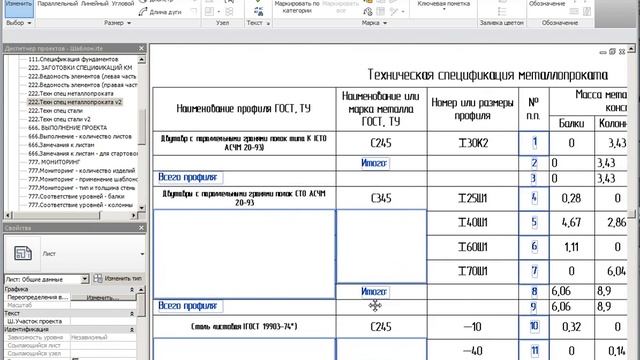640x360 pixels.
Task: Click project browser horizontal scrollbar right arrow
Action: tap(134, 215)
